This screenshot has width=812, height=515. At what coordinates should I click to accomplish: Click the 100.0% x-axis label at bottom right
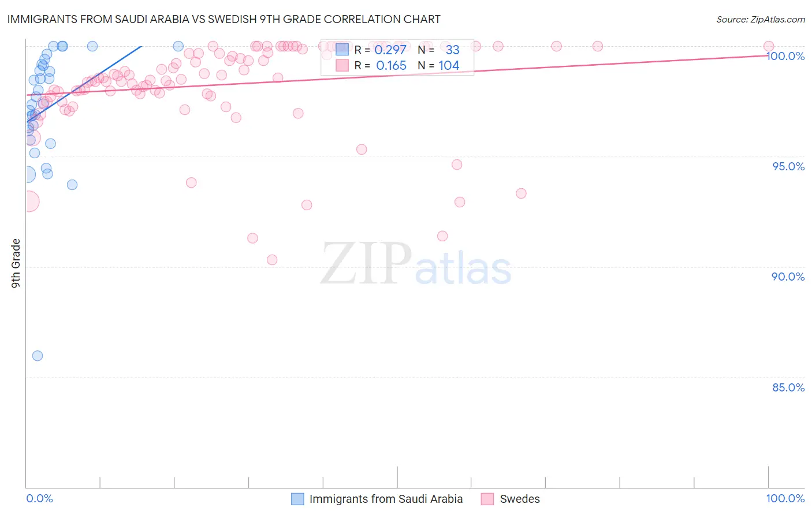click(x=785, y=498)
